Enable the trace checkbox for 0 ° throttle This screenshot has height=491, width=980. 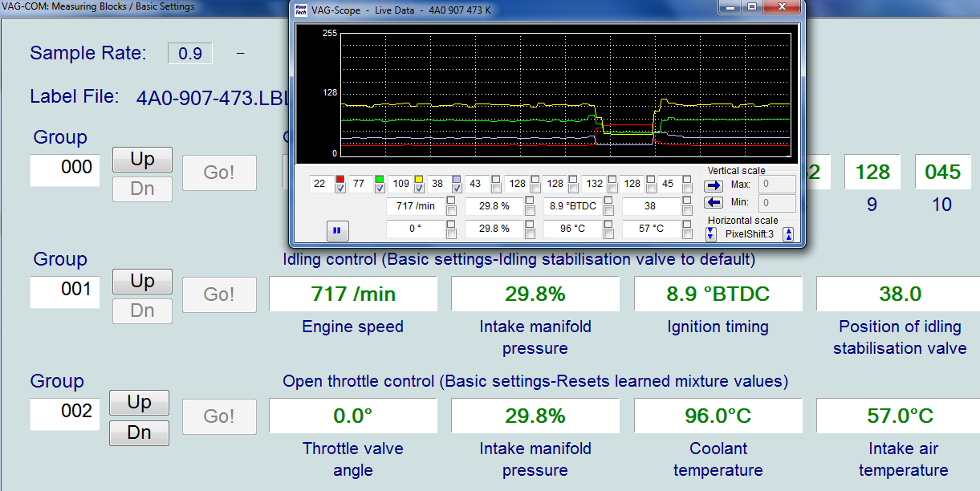pos(451,233)
